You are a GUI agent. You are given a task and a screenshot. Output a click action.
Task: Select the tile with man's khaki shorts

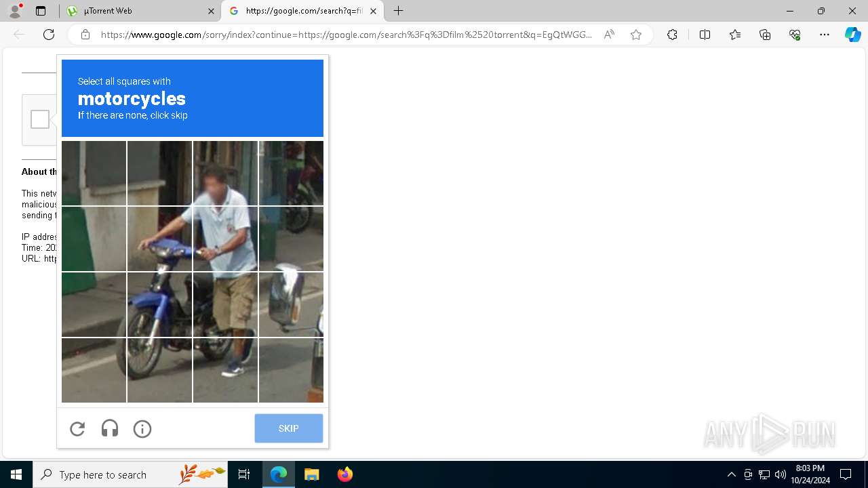(225, 304)
